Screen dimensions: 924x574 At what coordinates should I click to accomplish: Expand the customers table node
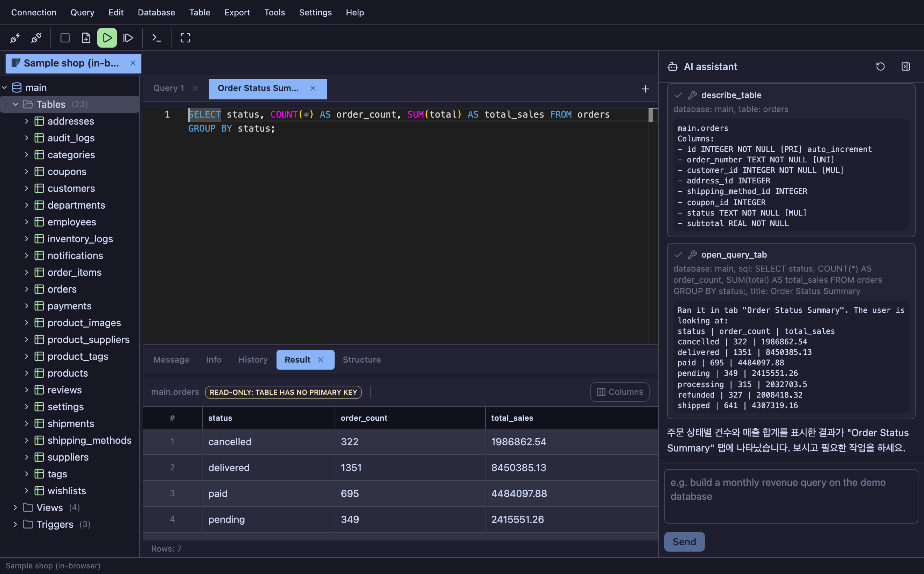click(27, 188)
